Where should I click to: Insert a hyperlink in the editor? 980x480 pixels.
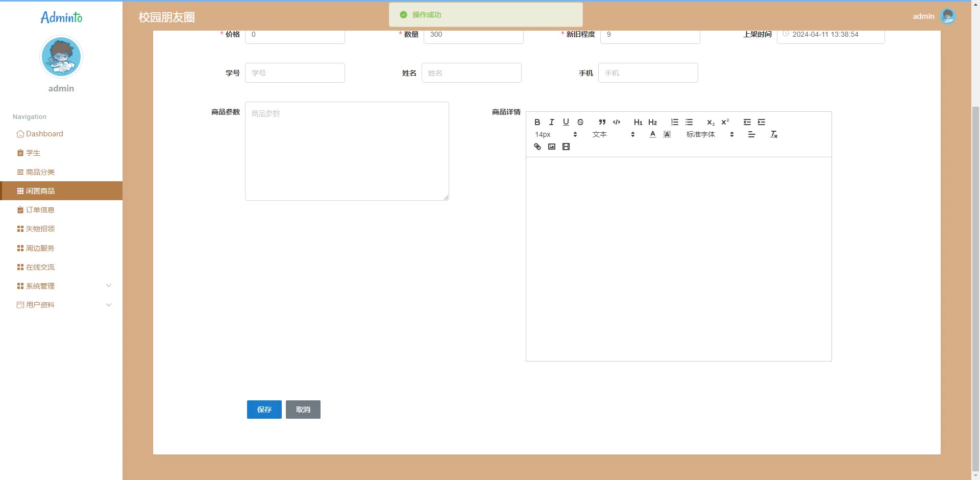pyautogui.click(x=537, y=147)
